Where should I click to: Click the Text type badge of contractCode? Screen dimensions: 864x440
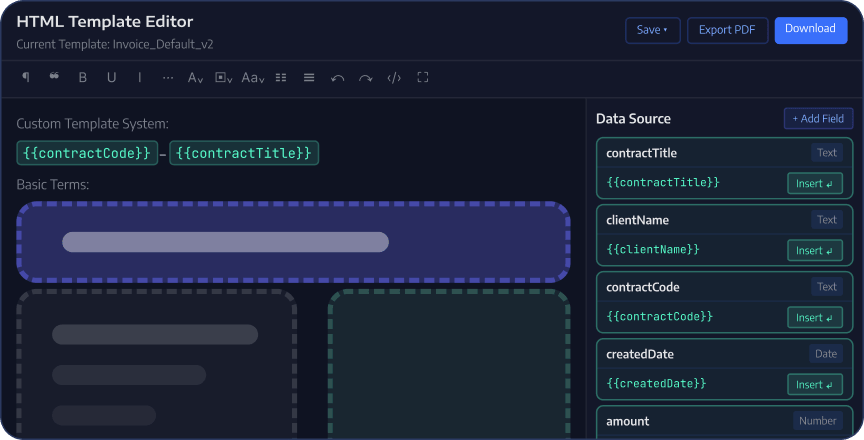827,286
